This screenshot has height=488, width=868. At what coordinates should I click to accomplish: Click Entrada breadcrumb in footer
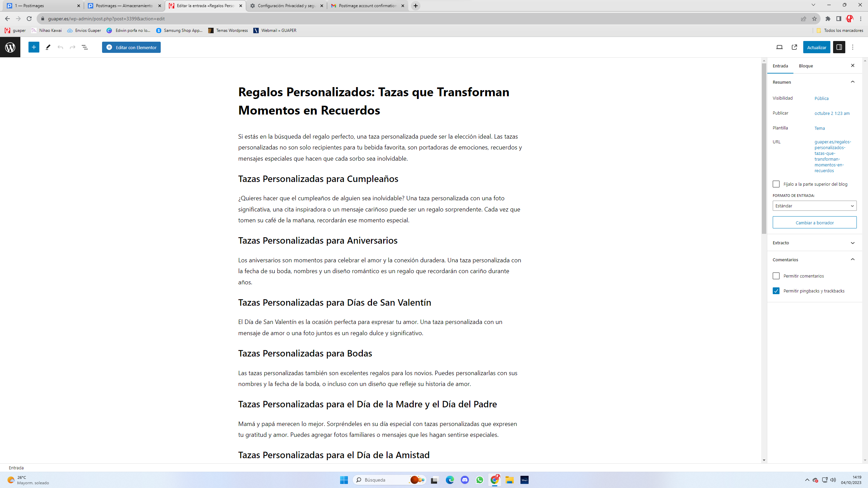click(x=16, y=468)
